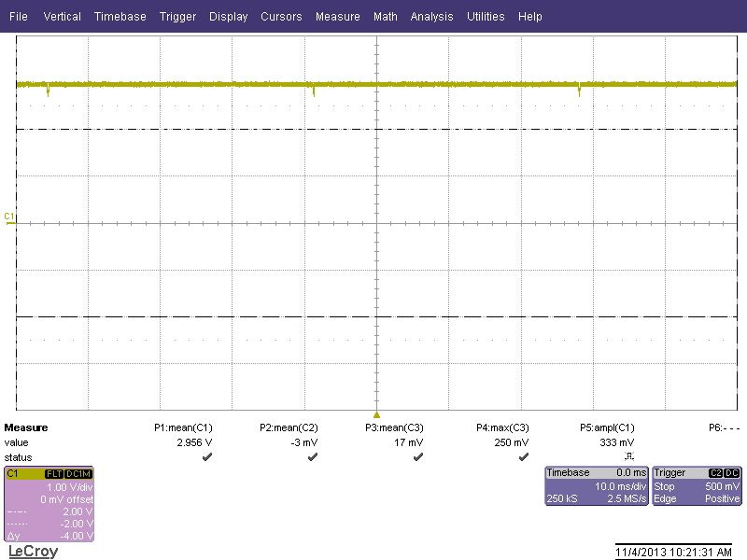The image size is (747, 560).
Task: Click the 0 mV offset value
Action: tap(66, 499)
